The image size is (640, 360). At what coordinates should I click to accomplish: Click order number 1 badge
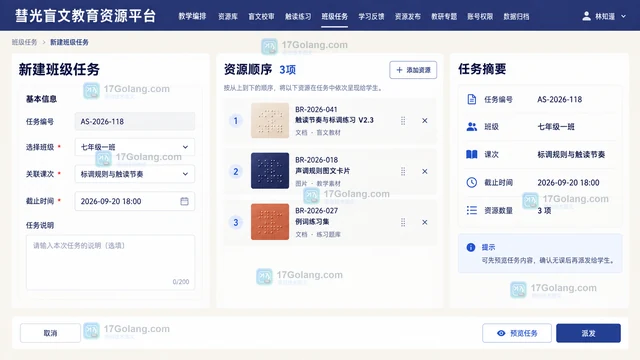(x=236, y=120)
